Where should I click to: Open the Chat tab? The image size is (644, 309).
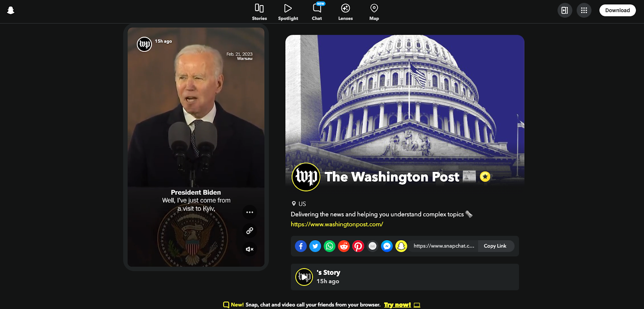(x=317, y=12)
